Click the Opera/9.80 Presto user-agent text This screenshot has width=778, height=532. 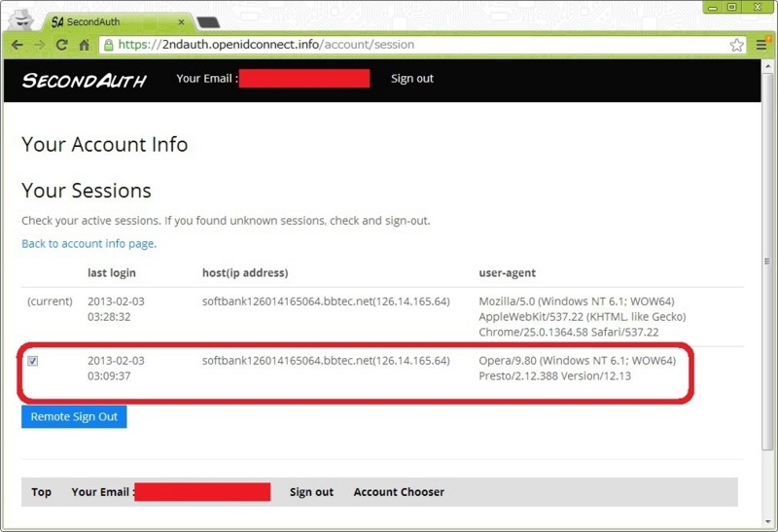pos(577,369)
